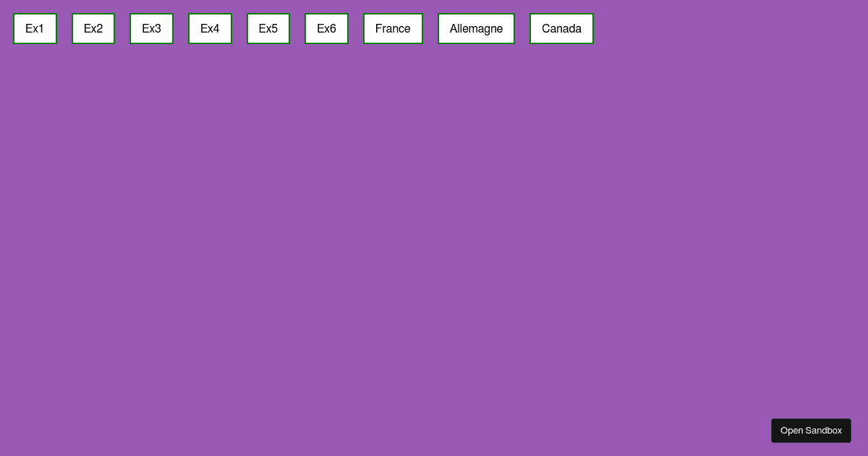Screen dimensions: 868x456
Task: Click the first example button labeled Ex1
Action: click(x=35, y=28)
